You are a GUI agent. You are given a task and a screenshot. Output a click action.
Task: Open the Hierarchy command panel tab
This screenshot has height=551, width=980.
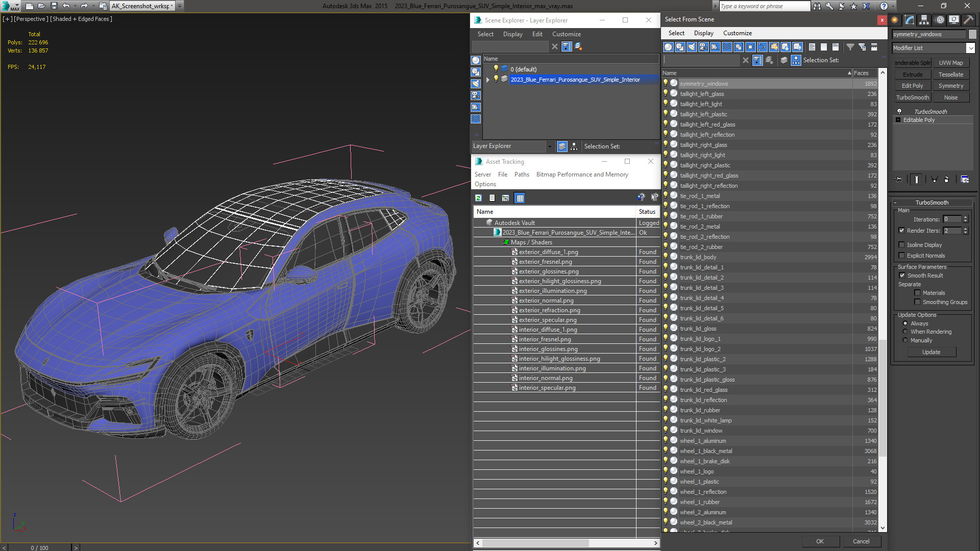924,20
